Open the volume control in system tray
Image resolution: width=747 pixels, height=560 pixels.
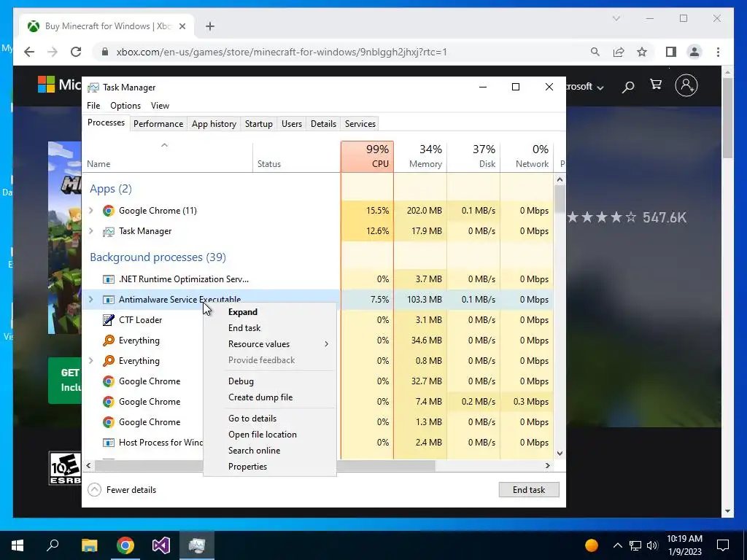click(652, 545)
